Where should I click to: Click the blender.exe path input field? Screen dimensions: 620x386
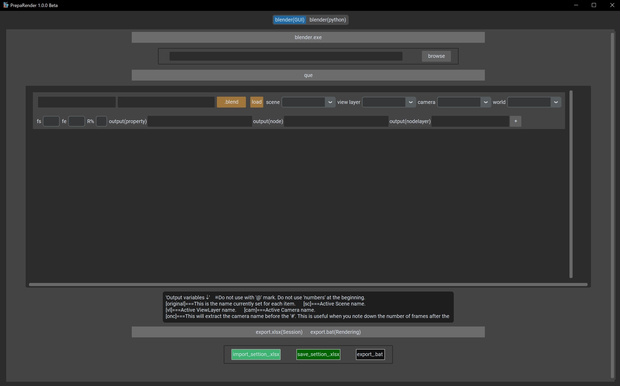click(x=286, y=56)
